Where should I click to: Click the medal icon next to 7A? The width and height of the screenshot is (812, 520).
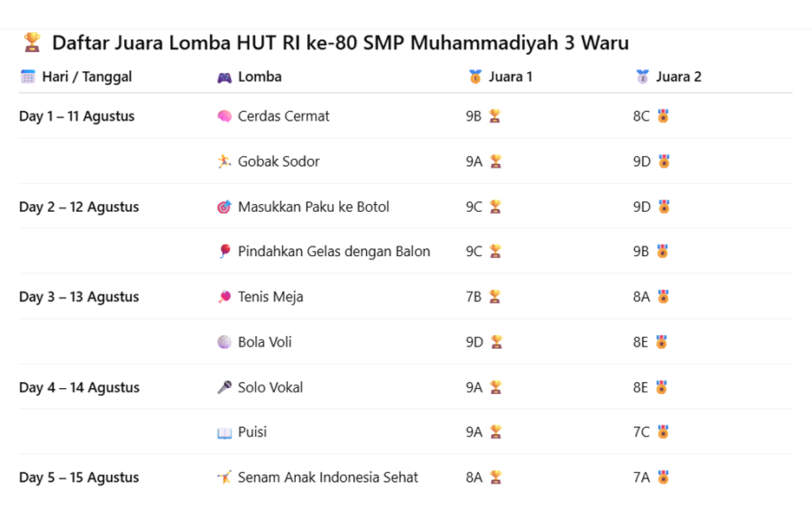tap(663, 477)
